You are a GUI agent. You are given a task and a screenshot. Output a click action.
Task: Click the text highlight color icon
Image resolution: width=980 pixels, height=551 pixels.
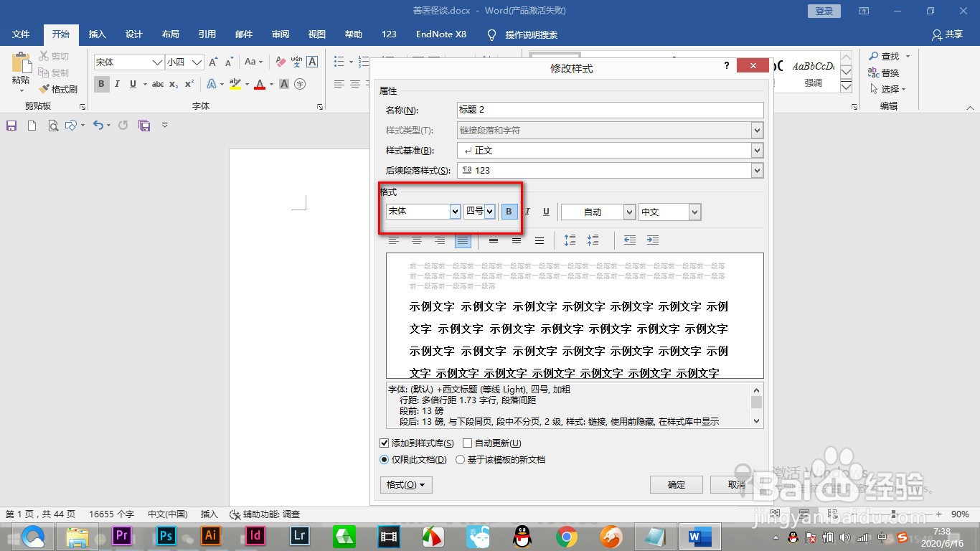[x=237, y=84]
